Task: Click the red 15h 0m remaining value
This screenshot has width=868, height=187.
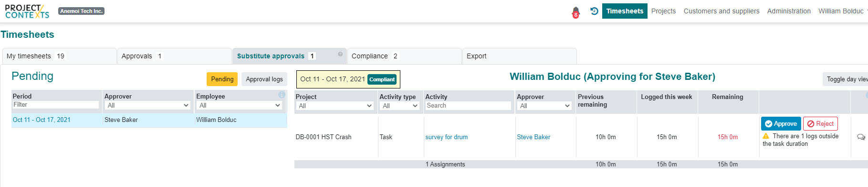Action: [x=728, y=137]
